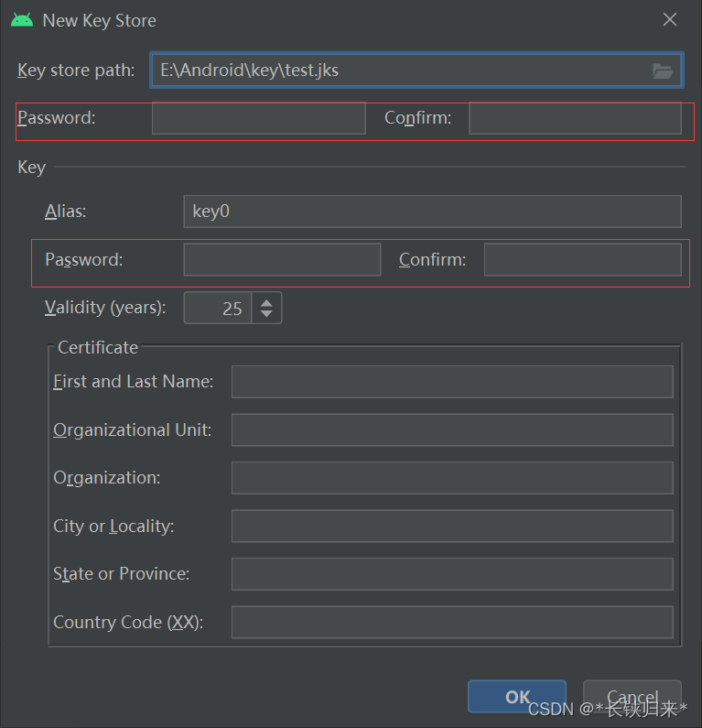Dismiss dialog with Cancel button
Viewport: 702px width, 728px height.
pos(632,697)
